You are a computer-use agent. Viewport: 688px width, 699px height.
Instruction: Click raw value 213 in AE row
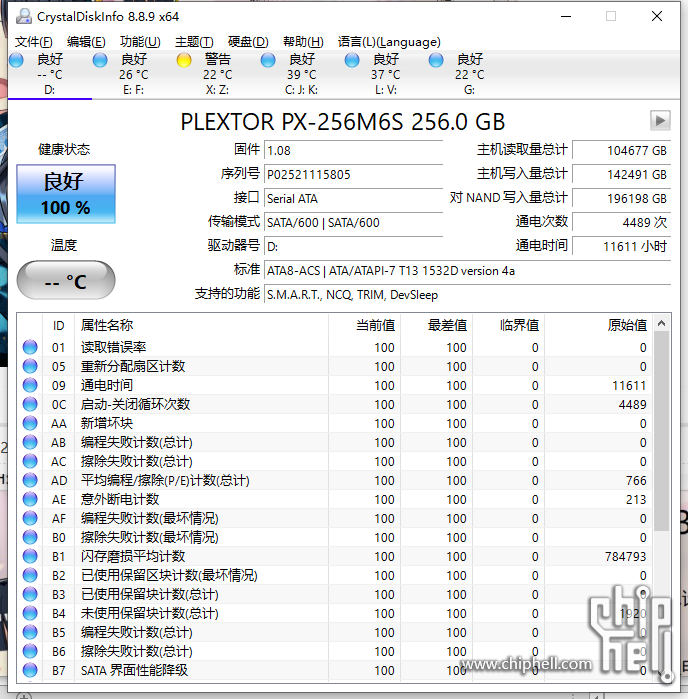(x=636, y=500)
